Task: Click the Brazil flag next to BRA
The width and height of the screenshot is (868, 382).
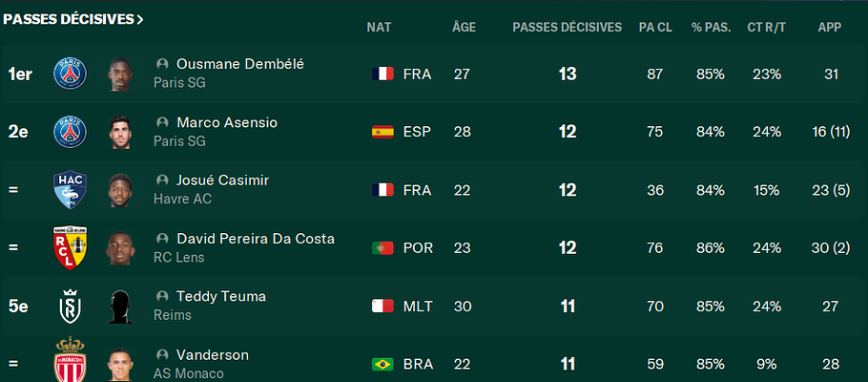Action: tap(382, 364)
